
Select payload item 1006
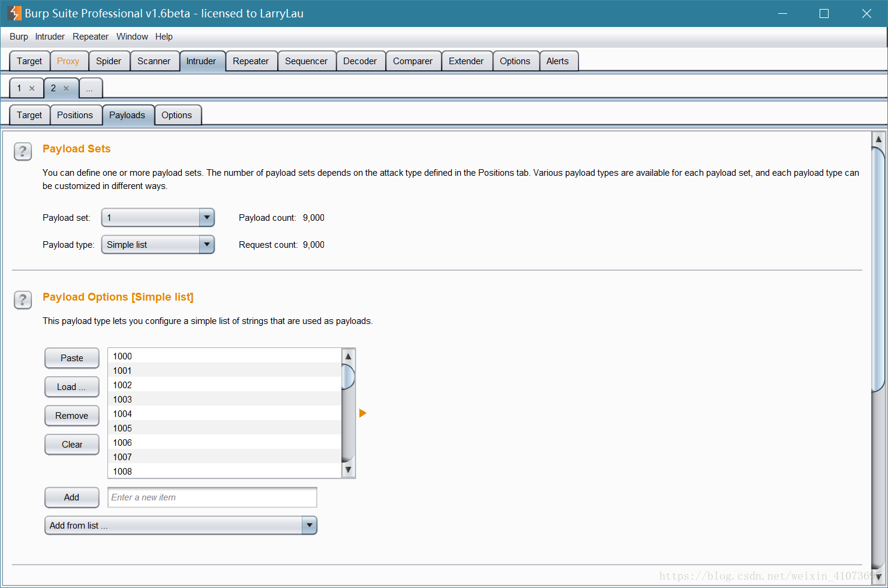pos(224,442)
